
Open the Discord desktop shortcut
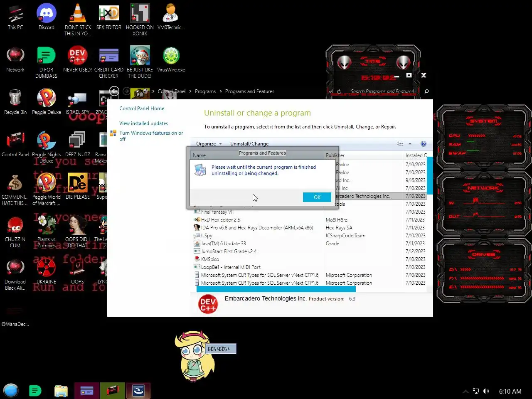(47, 17)
